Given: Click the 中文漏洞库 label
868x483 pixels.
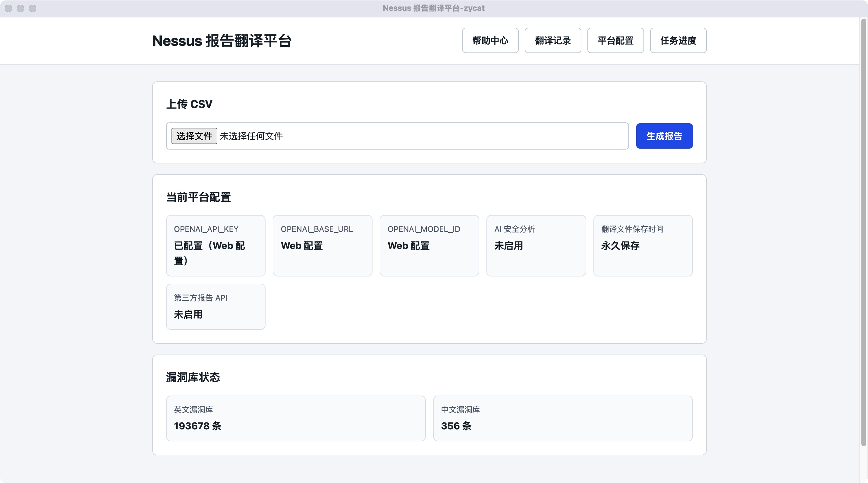Looking at the screenshot, I should point(461,409).
